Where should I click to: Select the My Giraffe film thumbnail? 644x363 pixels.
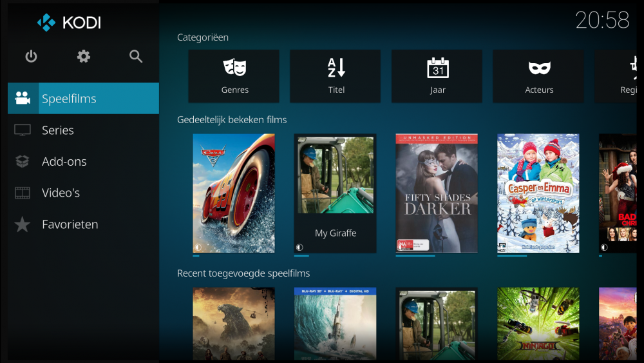pos(335,193)
